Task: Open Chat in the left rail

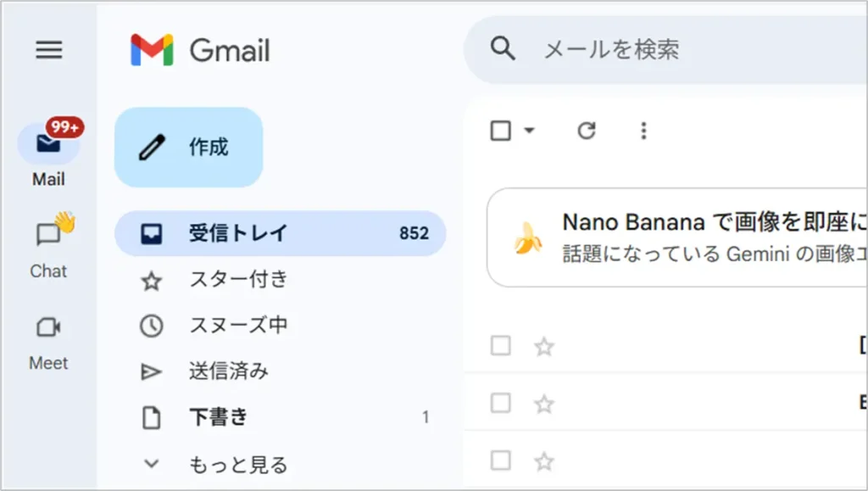Action: (48, 236)
